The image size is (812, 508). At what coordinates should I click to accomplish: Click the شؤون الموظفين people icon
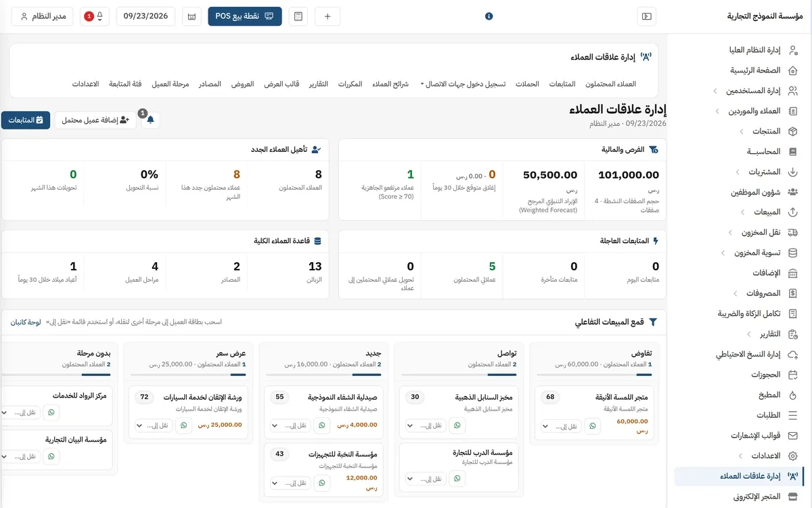793,192
